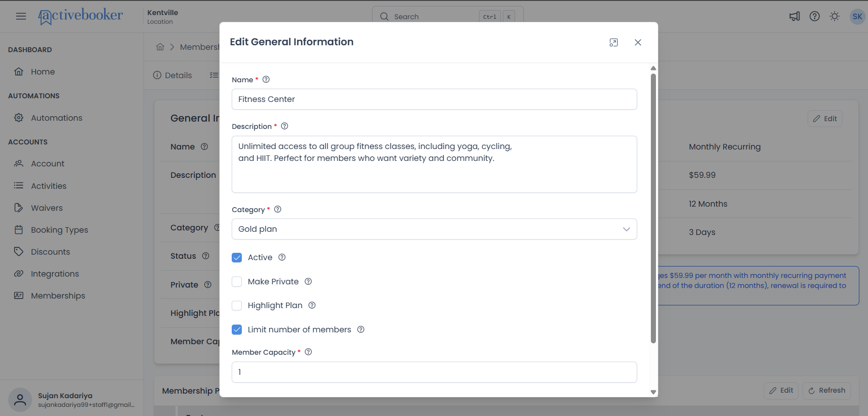Show help for the Category field
Screen dimensions: 868x416
[277, 209]
